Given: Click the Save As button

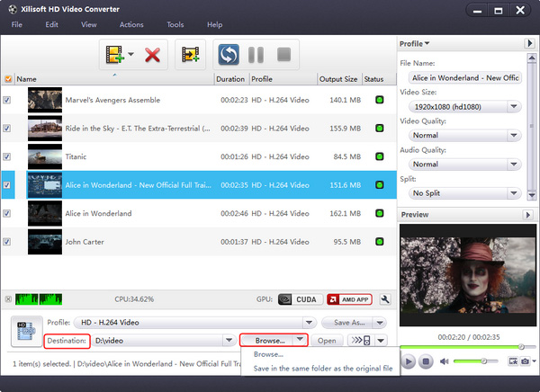Looking at the screenshot, I should click(354, 322).
